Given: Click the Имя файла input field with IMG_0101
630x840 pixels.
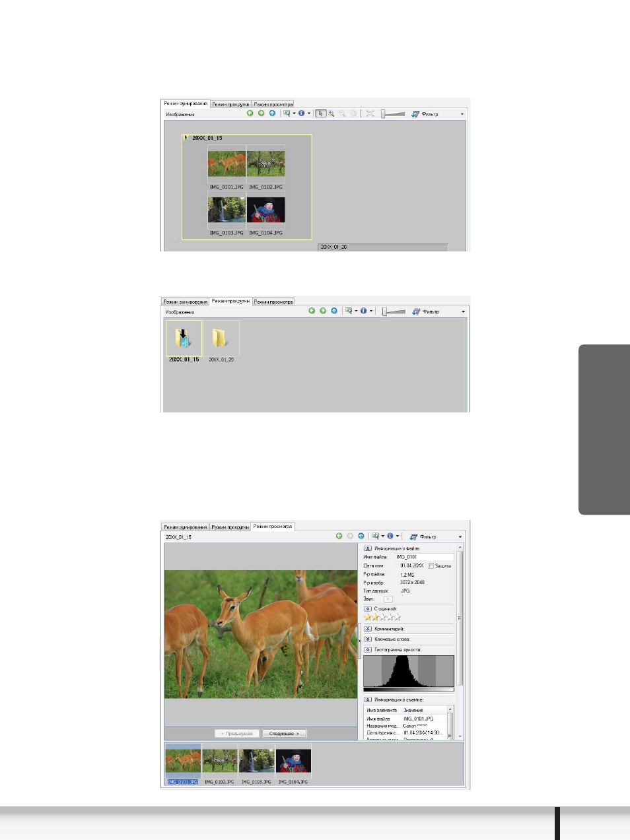Looking at the screenshot, I should 423,557.
